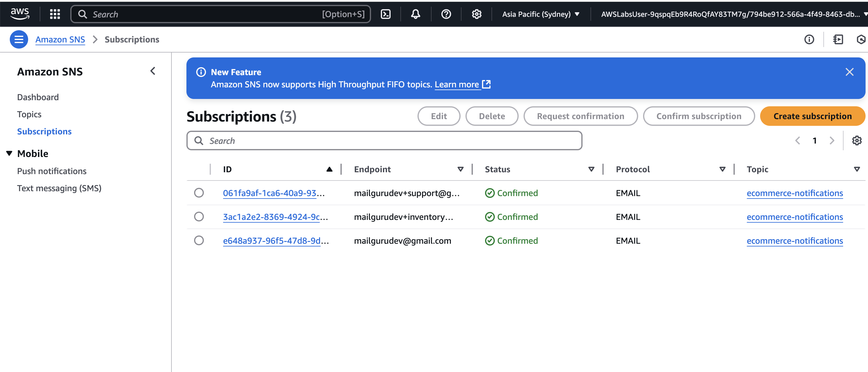Open the tutorials panel icon next to info
Image resolution: width=868 pixels, height=372 pixels.
(838, 39)
